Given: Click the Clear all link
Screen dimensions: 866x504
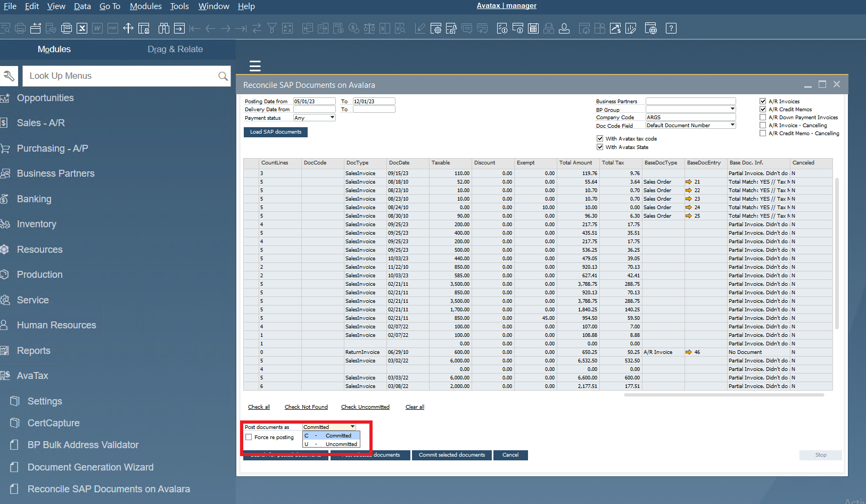Looking at the screenshot, I should (x=415, y=407).
